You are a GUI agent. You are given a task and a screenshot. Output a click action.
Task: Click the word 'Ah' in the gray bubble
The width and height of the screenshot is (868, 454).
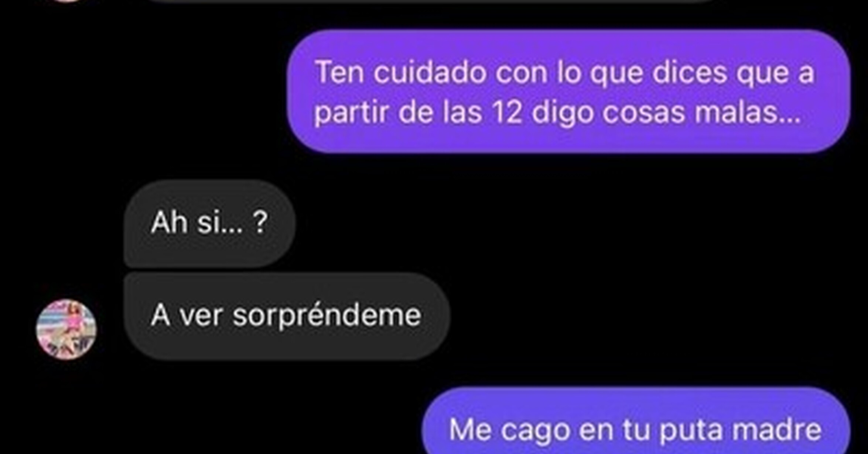click(169, 222)
